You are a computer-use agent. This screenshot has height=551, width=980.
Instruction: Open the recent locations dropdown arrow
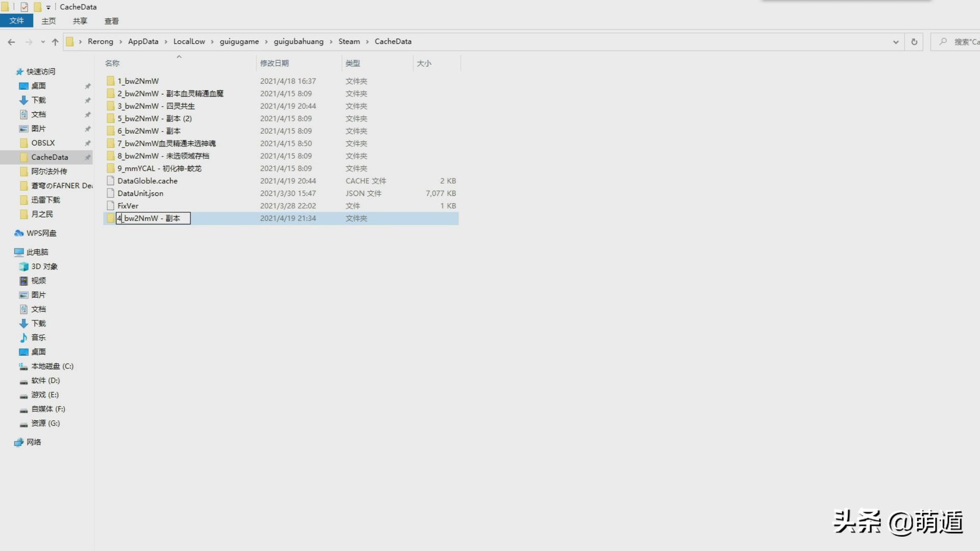click(x=43, y=42)
